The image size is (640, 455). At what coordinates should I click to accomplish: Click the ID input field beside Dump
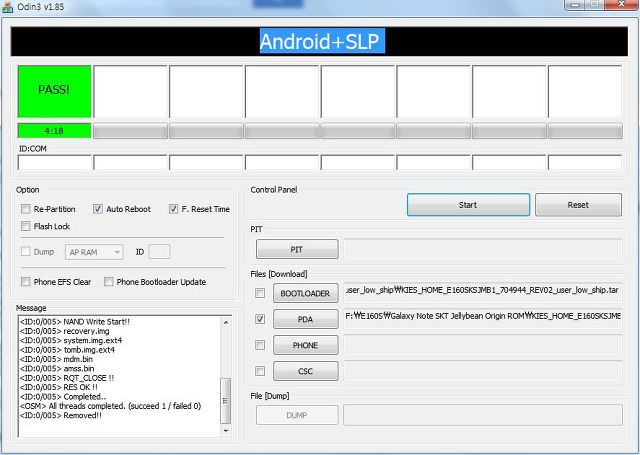click(159, 252)
